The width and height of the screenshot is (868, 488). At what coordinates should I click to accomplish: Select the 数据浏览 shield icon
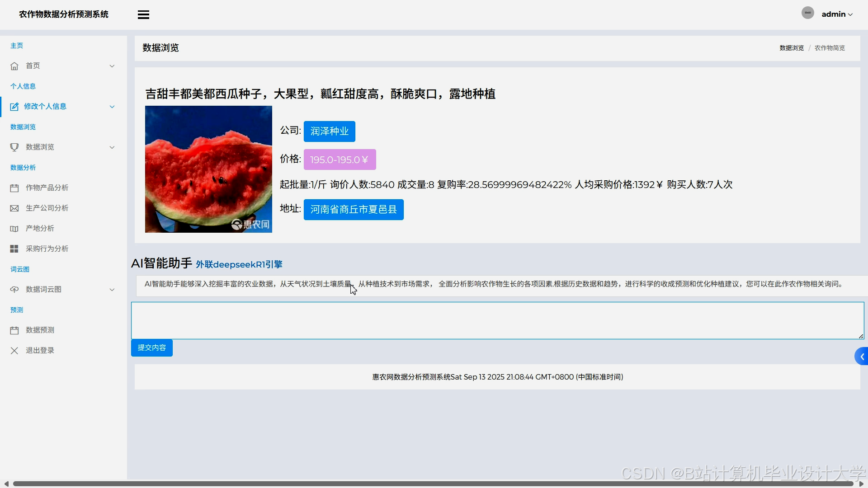(x=14, y=147)
